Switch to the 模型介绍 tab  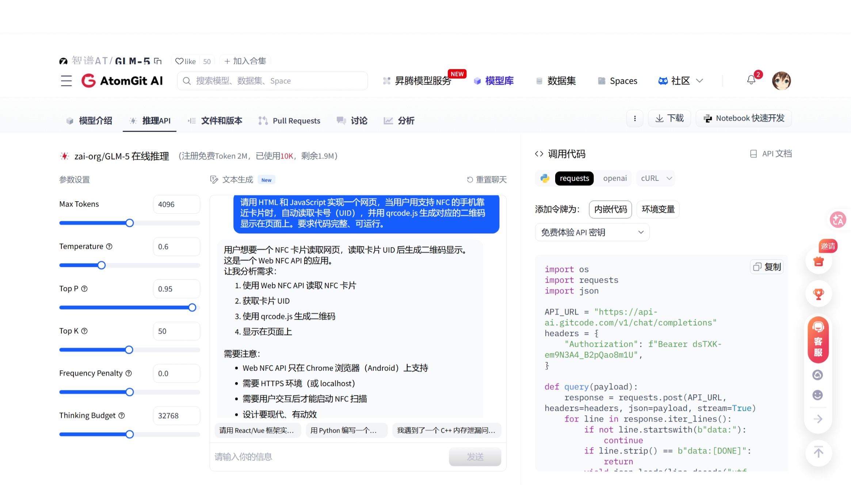point(89,121)
